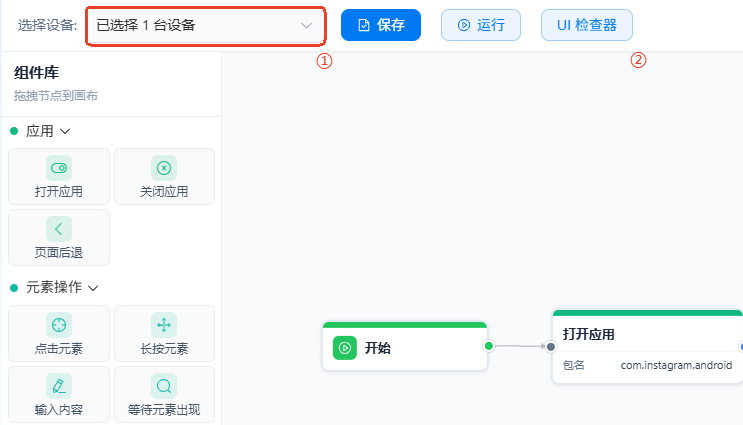Select the 输入内容 pencil icon
This screenshot has height=425, width=743.
(59, 386)
